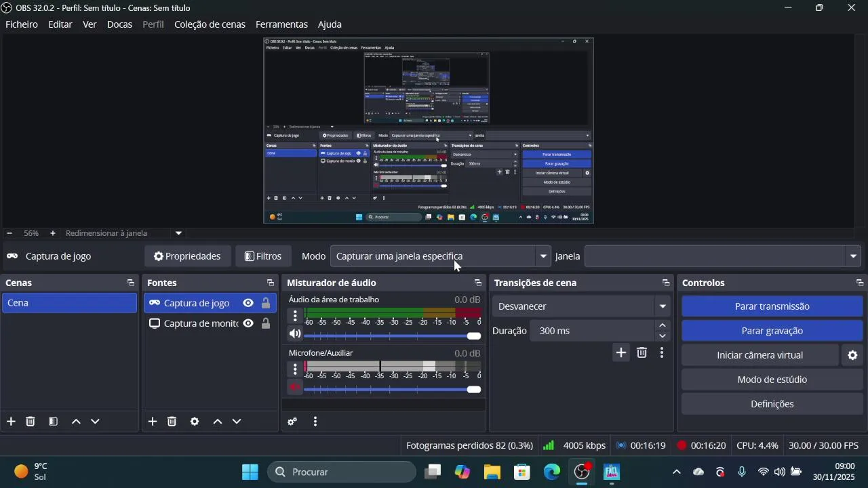Viewport: 868px width, 488px height.
Task: Move scene down arrow in Cenas panel
Action: coord(96,422)
